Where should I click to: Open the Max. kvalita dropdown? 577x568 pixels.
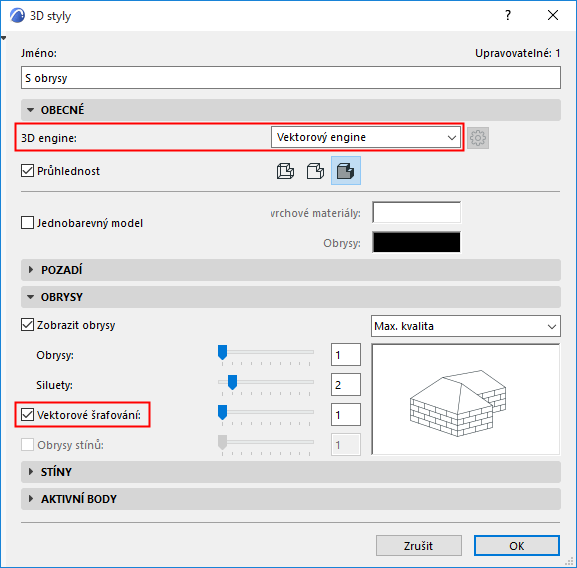(x=466, y=326)
